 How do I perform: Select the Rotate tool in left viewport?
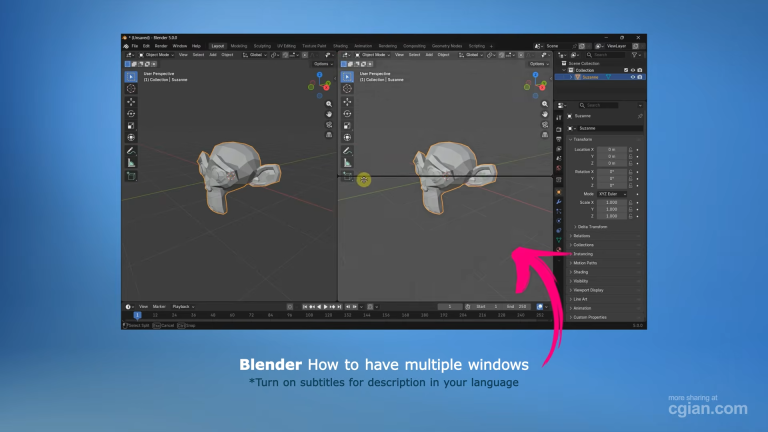pyautogui.click(x=131, y=114)
